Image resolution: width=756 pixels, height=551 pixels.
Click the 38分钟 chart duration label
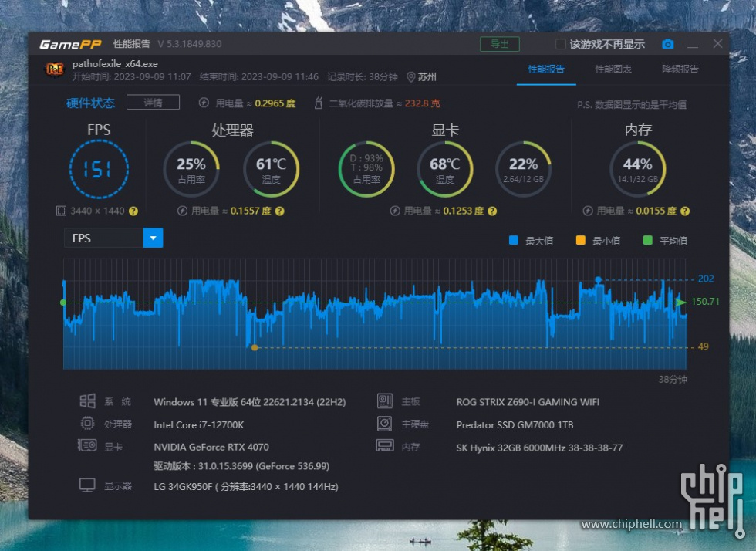(673, 379)
